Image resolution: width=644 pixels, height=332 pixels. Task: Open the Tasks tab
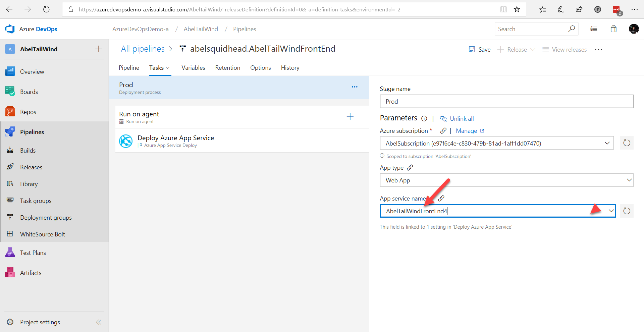[x=160, y=68]
